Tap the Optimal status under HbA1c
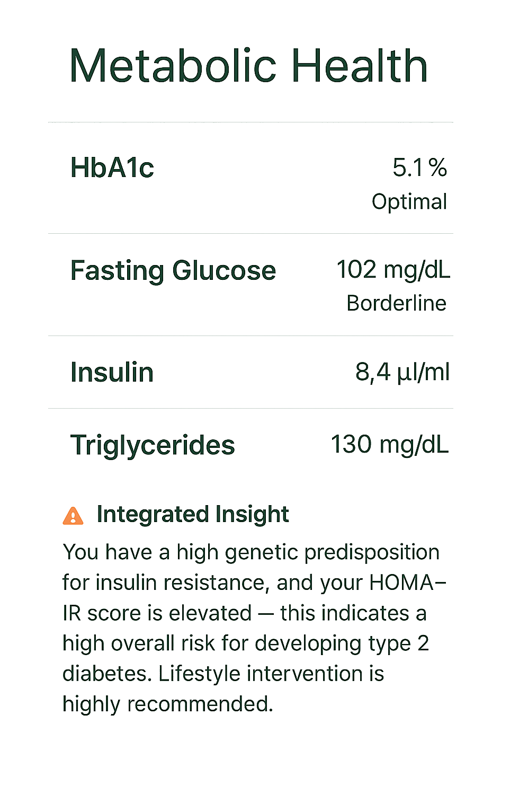The width and height of the screenshot is (510, 812). tap(409, 202)
